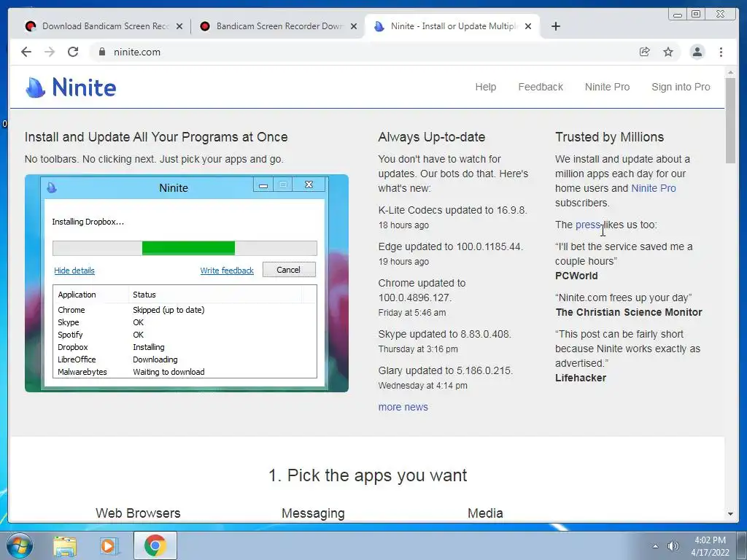This screenshot has width=747, height=560.
Task: Open the press link
Action: click(588, 225)
